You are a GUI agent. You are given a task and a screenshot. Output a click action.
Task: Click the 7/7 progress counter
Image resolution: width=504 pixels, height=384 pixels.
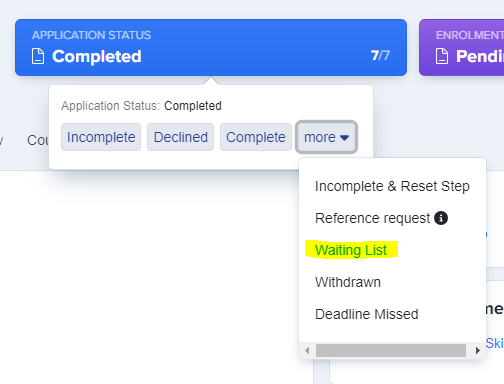(x=380, y=55)
